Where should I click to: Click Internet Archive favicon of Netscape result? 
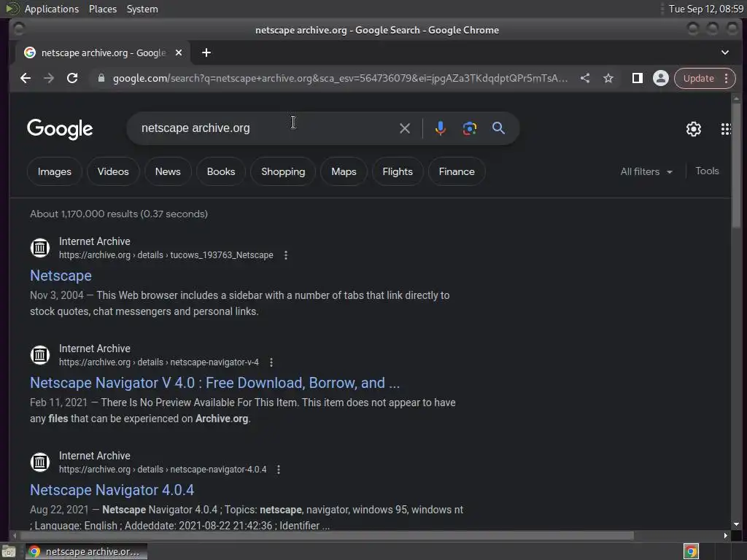click(40, 248)
